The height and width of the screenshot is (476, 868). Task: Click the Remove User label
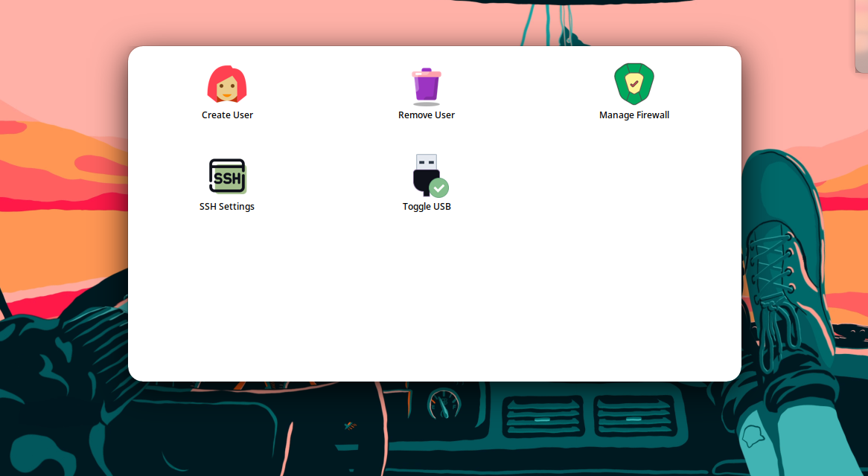pos(426,115)
